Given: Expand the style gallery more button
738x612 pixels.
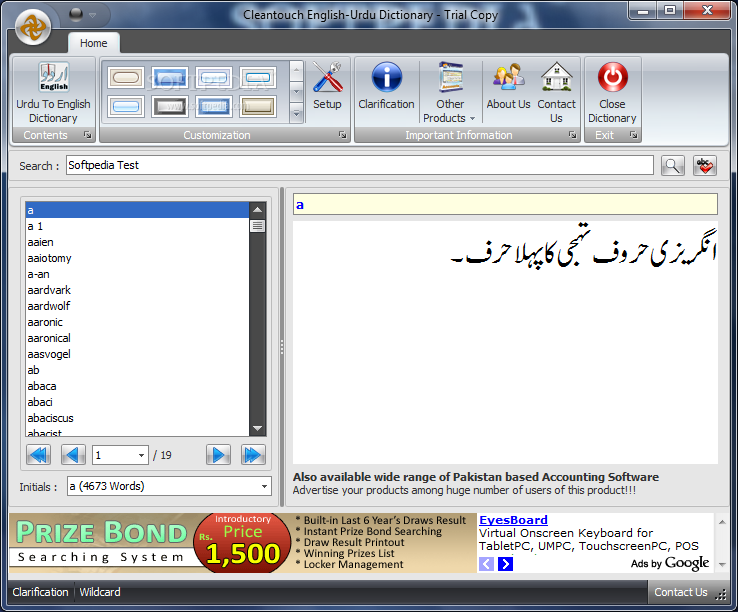Looking at the screenshot, I should pos(297,113).
